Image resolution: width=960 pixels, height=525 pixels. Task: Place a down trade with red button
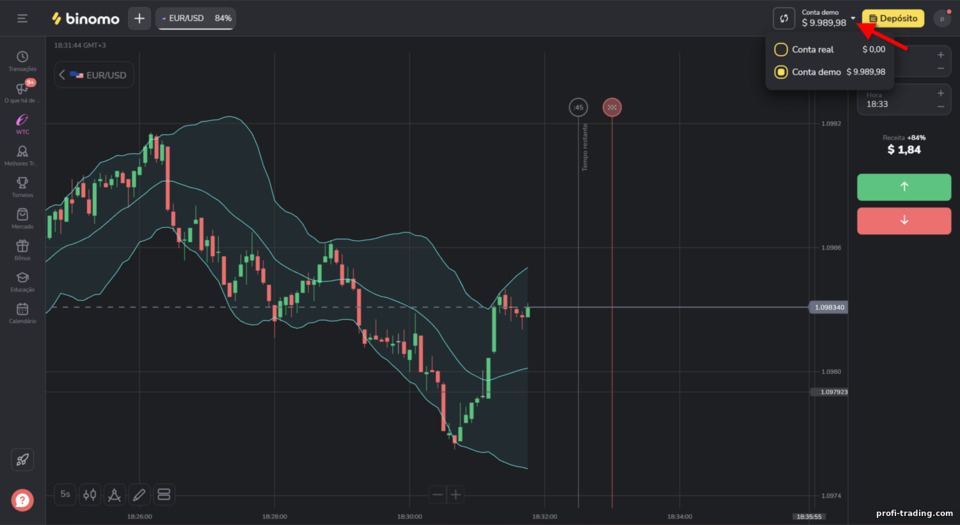(x=904, y=220)
